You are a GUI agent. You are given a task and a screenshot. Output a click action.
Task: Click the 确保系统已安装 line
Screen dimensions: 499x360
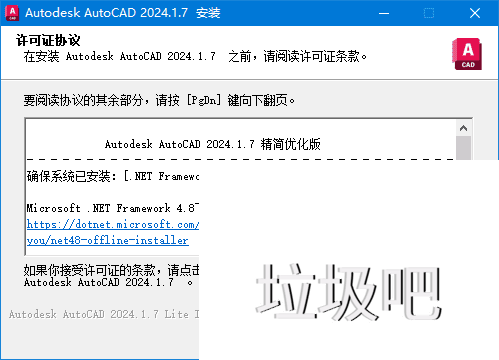click(x=113, y=176)
